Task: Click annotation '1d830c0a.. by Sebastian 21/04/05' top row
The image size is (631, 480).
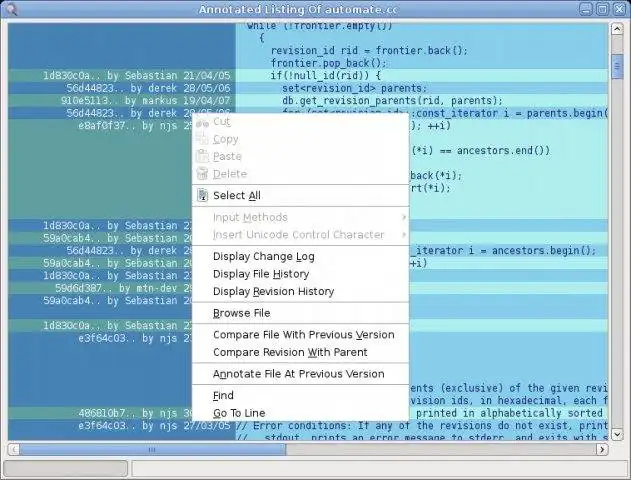Action: click(x=137, y=76)
